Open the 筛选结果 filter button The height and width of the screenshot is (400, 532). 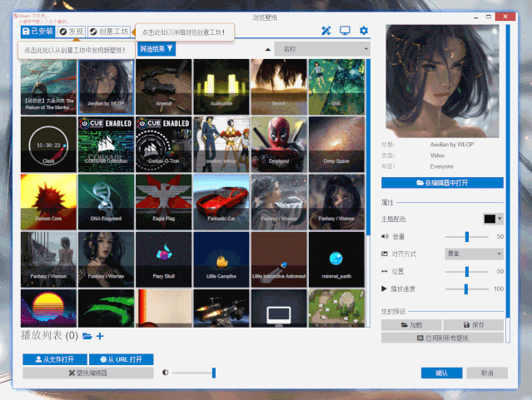[156, 49]
